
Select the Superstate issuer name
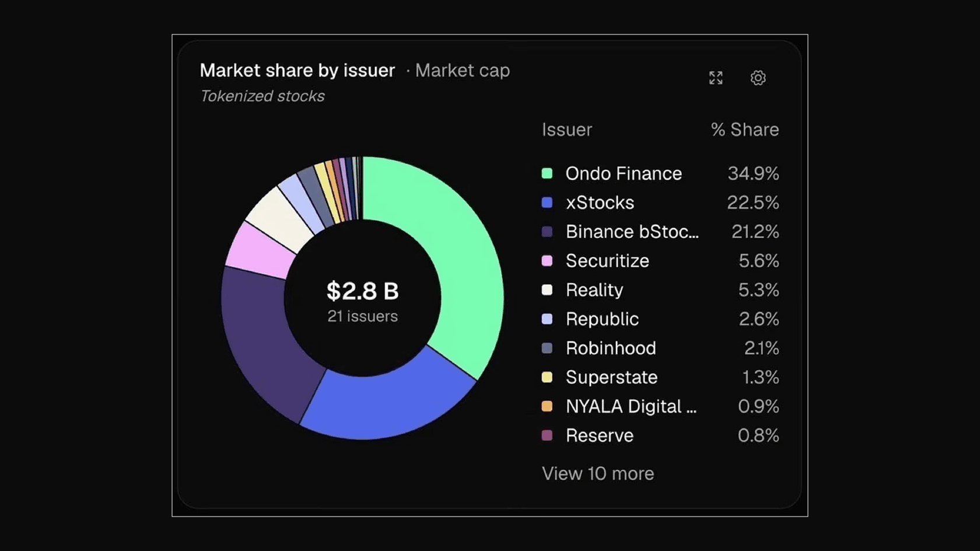tap(611, 378)
